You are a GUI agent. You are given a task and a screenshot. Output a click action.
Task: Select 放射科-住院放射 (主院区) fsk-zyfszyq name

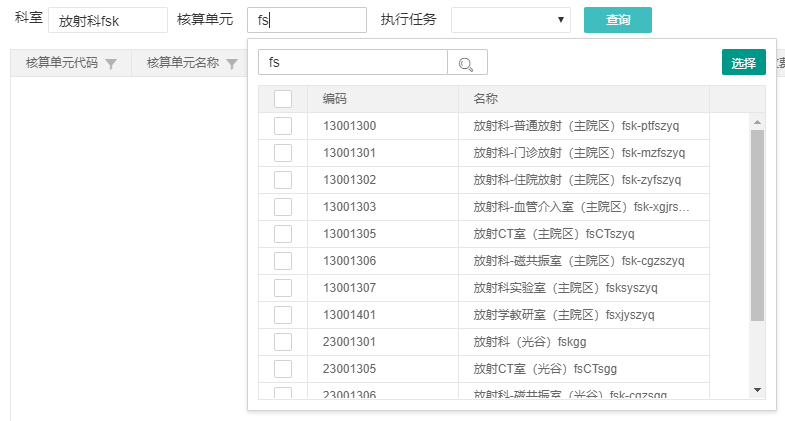(x=577, y=180)
